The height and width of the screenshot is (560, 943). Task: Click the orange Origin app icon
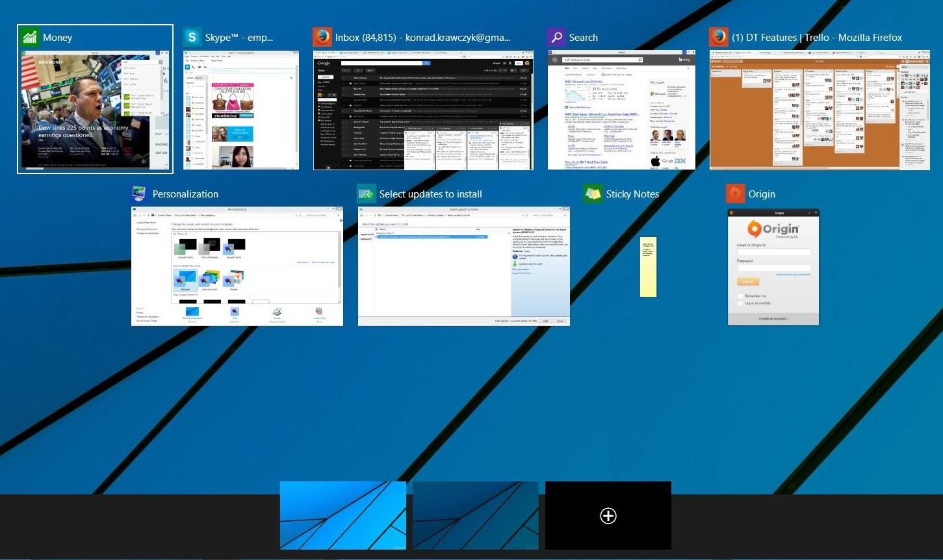(x=735, y=194)
